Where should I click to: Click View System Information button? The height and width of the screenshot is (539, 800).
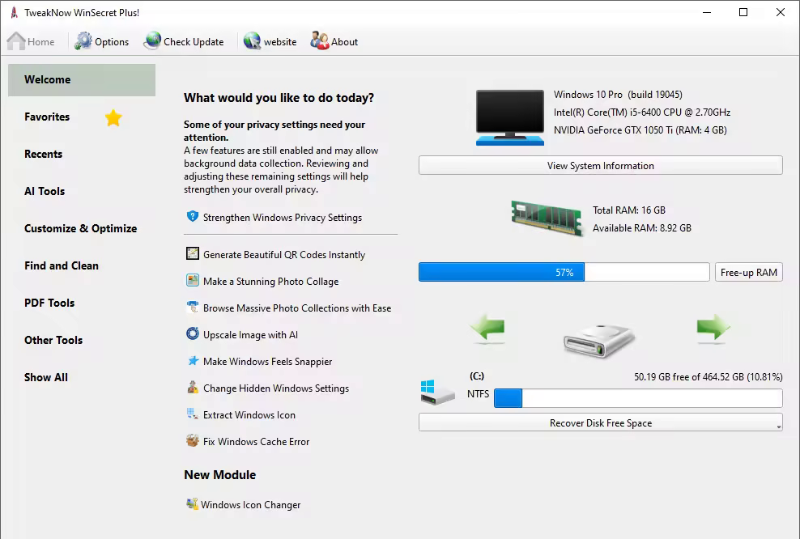pyautogui.click(x=600, y=166)
